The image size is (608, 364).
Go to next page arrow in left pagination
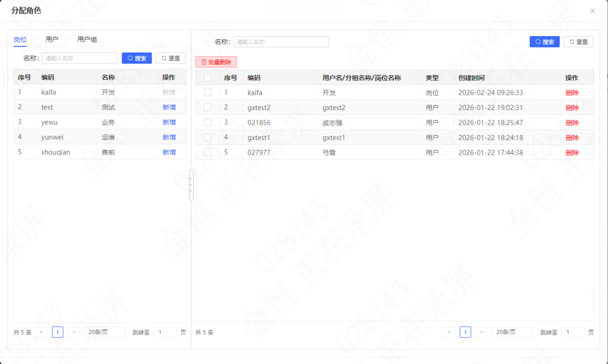[73, 332]
